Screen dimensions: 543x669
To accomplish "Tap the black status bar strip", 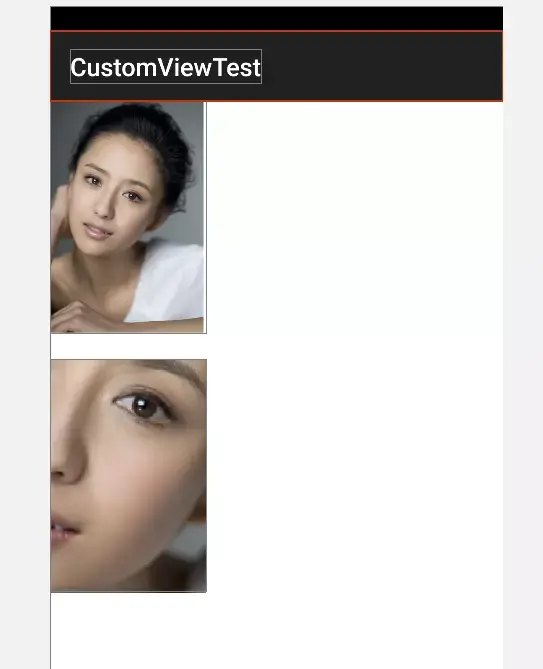I will [276, 18].
